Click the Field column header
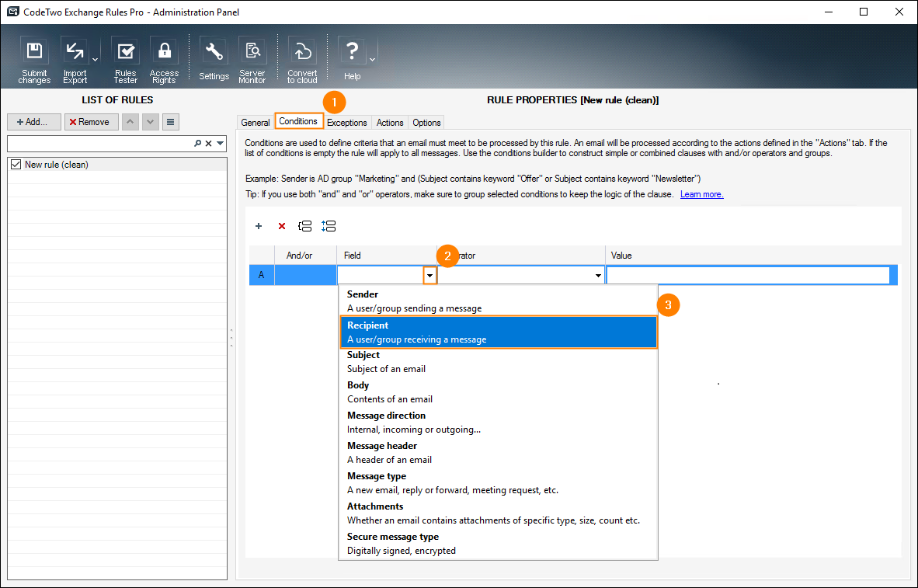918x588 pixels. click(387, 256)
